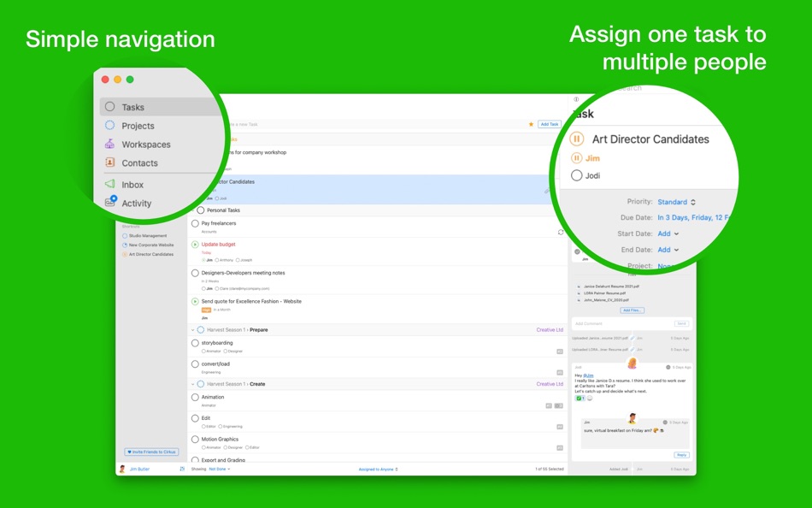Click Send next to Add Comment

pyautogui.click(x=681, y=323)
